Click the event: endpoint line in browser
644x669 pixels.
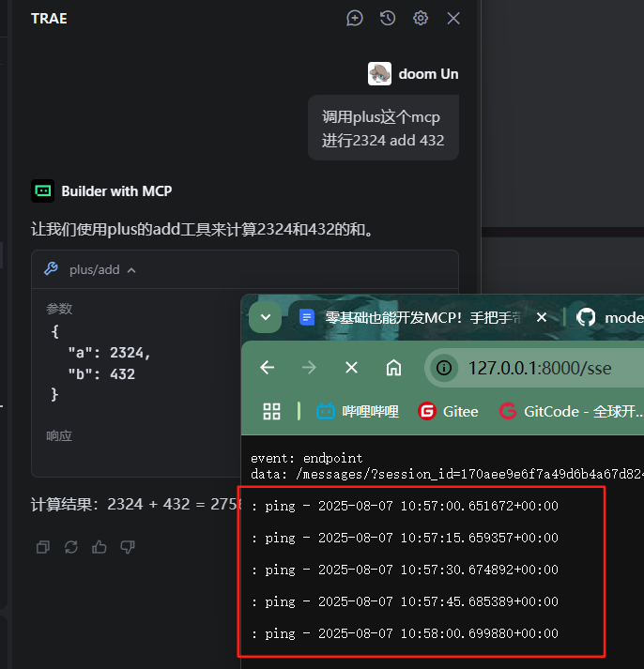(306, 458)
